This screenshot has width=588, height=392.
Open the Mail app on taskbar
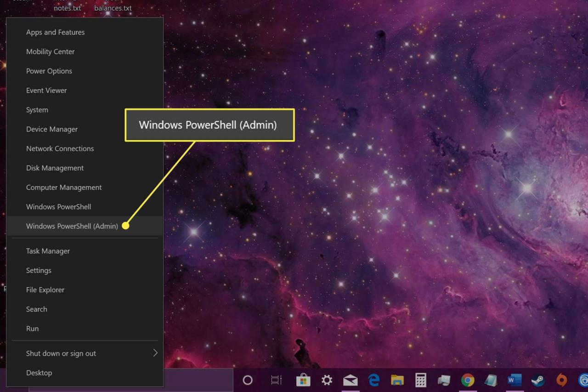tap(350, 380)
